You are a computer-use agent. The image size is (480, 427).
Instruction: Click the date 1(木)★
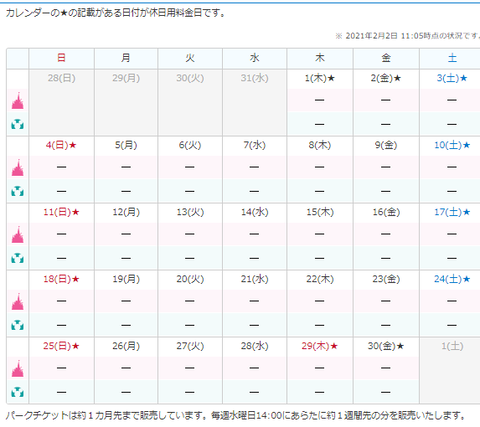(320, 78)
